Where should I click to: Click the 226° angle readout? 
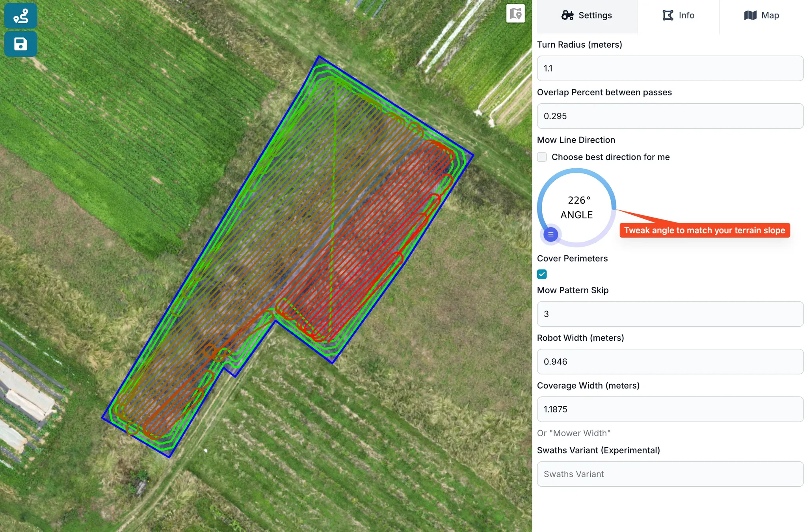579,200
